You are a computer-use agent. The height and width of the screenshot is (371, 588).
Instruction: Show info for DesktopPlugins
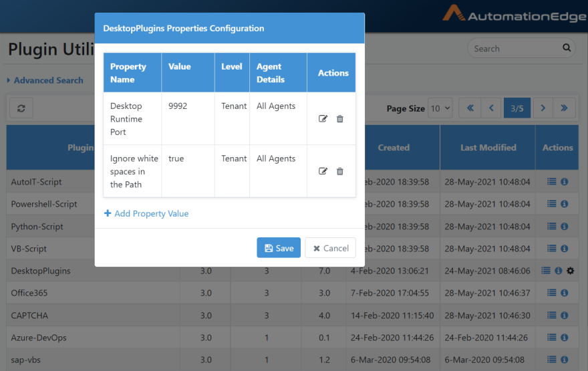pyautogui.click(x=559, y=271)
